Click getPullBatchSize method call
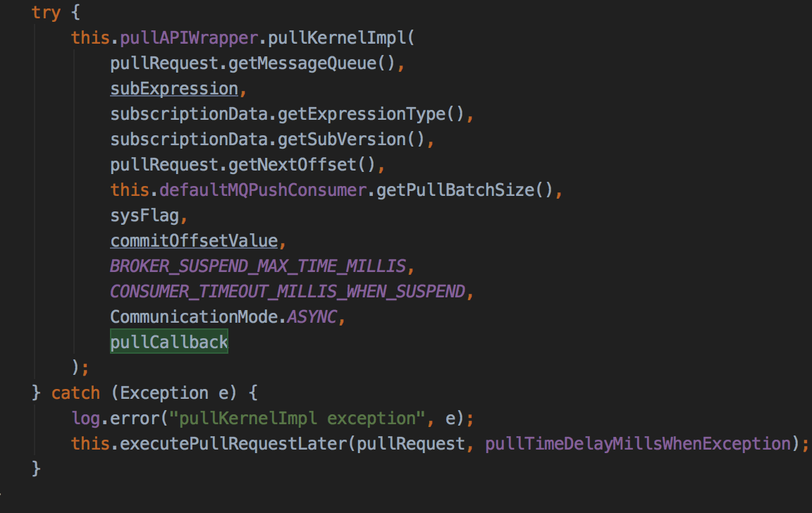Viewport: 812px width, 513px height. point(455,190)
